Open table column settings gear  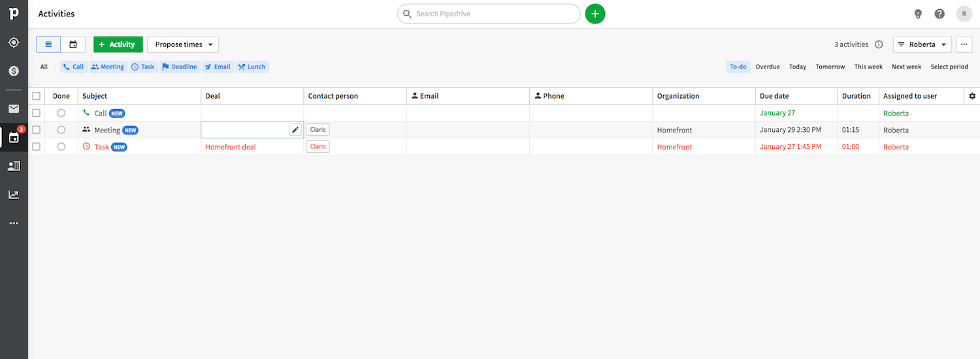click(972, 96)
